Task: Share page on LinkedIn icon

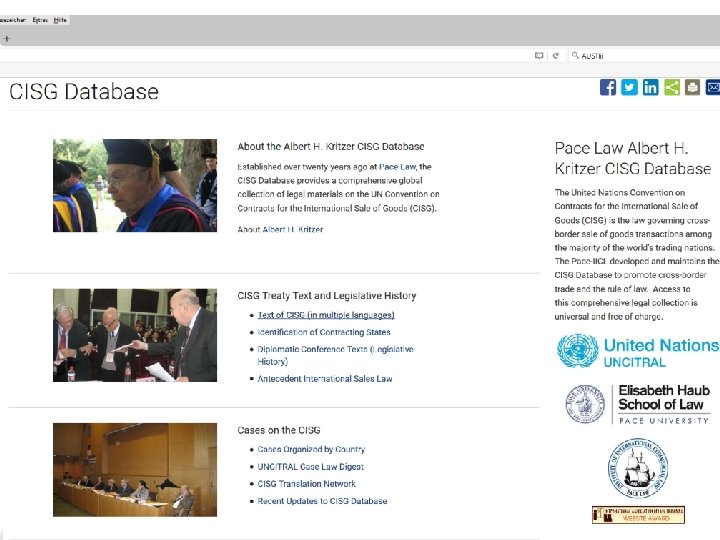Action: (x=650, y=87)
